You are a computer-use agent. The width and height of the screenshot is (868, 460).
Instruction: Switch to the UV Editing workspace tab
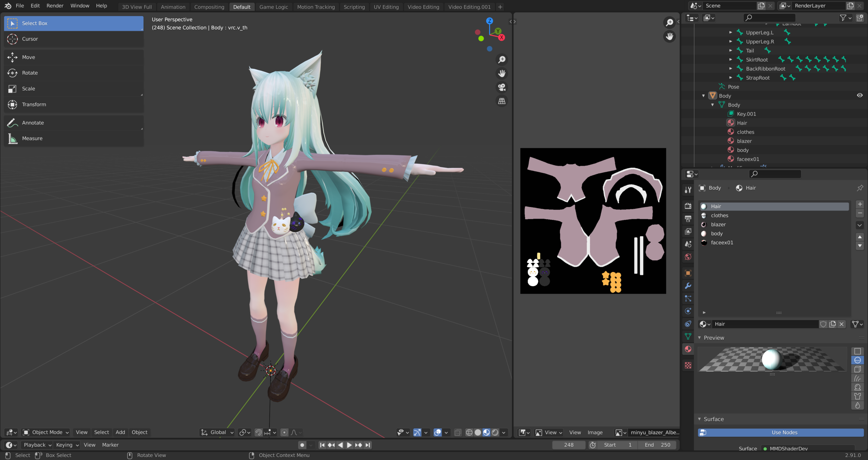tap(386, 7)
